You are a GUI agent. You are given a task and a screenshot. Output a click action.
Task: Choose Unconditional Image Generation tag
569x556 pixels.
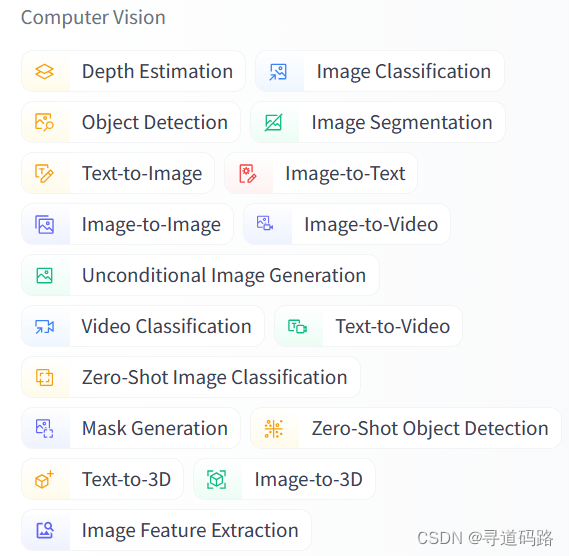(x=200, y=275)
